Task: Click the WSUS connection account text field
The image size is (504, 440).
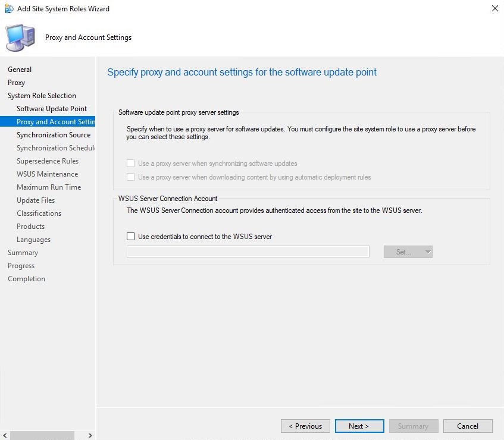Action: 248,252
